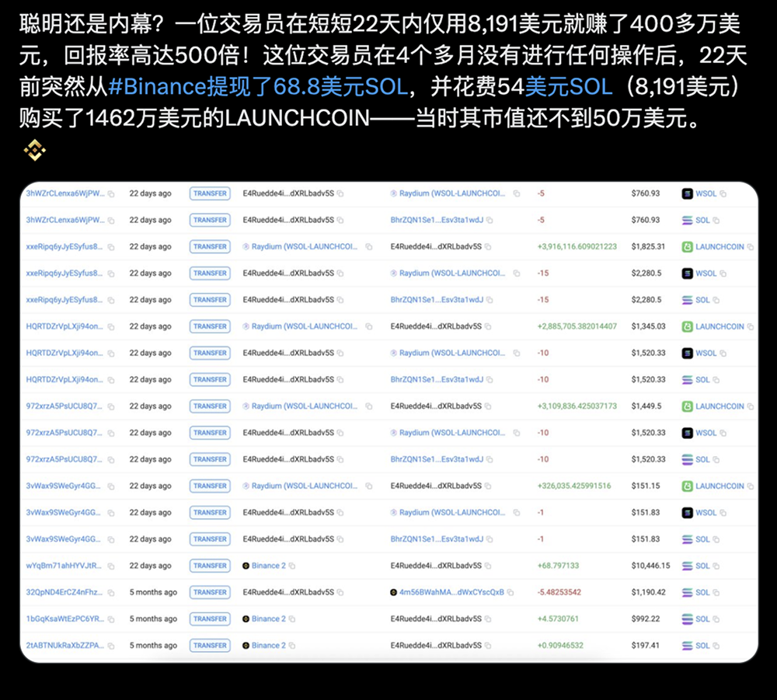This screenshot has width=777, height=700.
Task: Copy the E4Ruedde4i...dXRLbadv5S receiver address in the +68.797133 row
Action: (488, 566)
